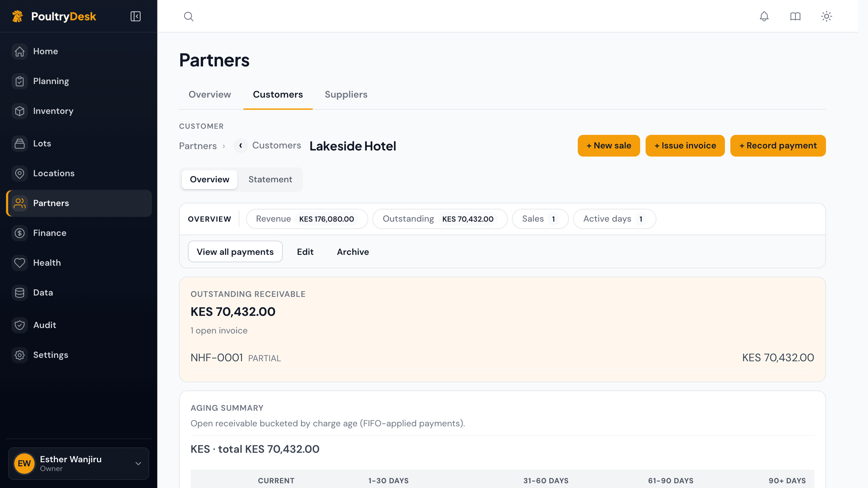Click the Archive button

[353, 251]
